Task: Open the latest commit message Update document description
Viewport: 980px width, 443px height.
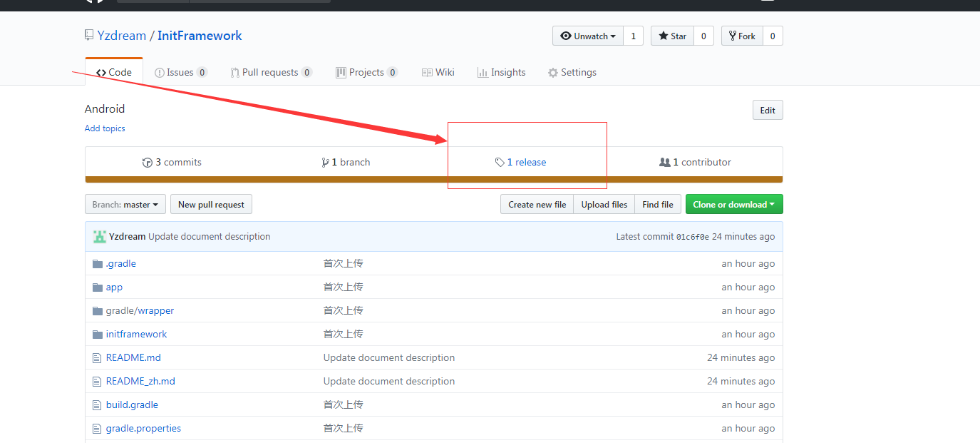Action: pyautogui.click(x=210, y=237)
